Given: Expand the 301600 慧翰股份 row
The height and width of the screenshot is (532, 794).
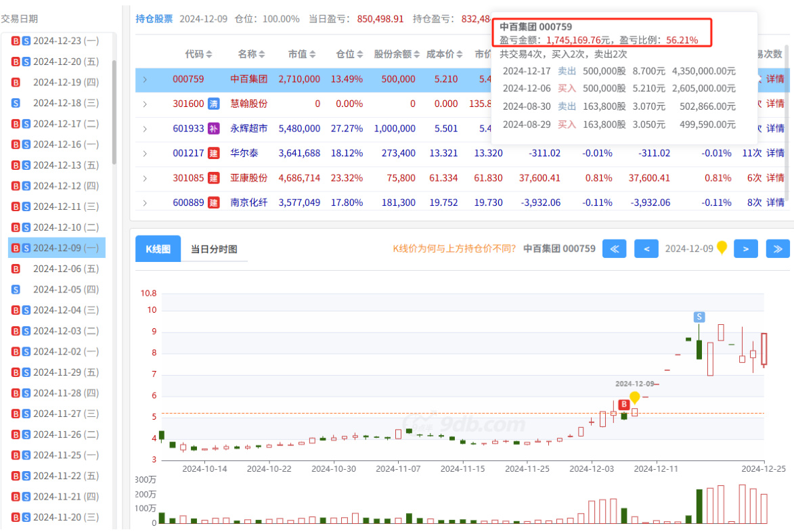Looking at the screenshot, I should (x=145, y=104).
